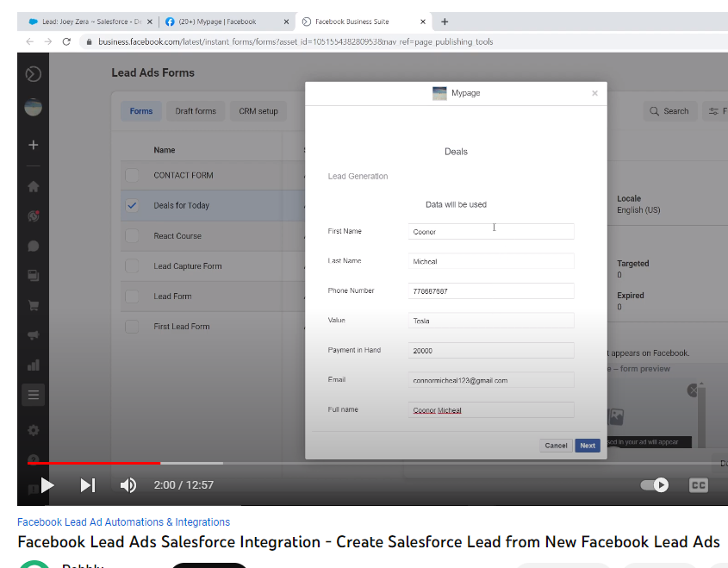The width and height of the screenshot is (728, 568).
Task: Go back in the browser
Action: pos(29,41)
